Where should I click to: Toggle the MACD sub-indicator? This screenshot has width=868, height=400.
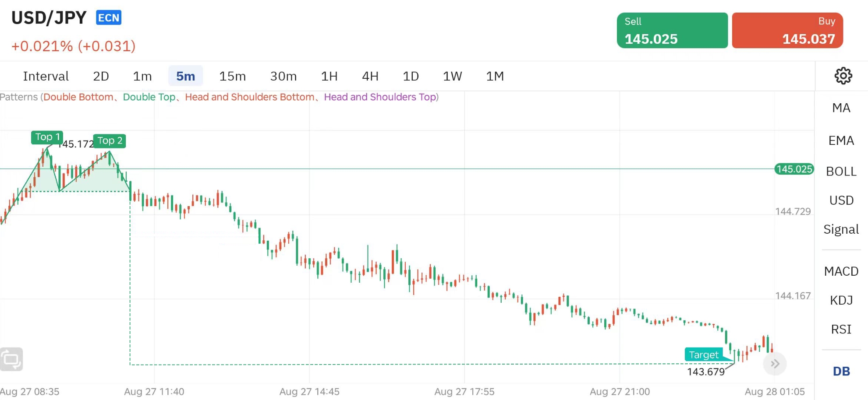[x=841, y=271]
